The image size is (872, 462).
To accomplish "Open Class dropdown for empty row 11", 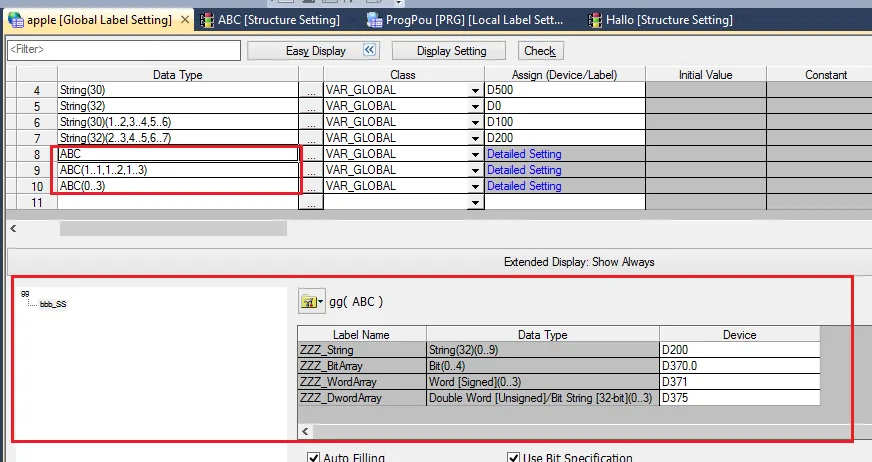I will point(475,202).
